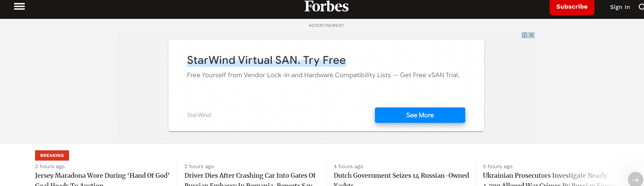Open Ukrainian Prosecutors Investigate story
Screen dimensions: 644x186
coord(545,176)
